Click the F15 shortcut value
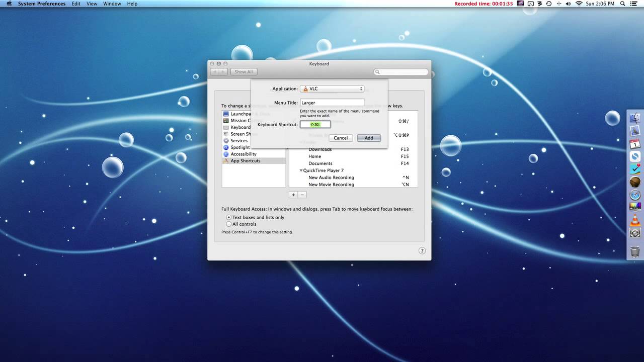The image size is (644, 362). (x=405, y=156)
